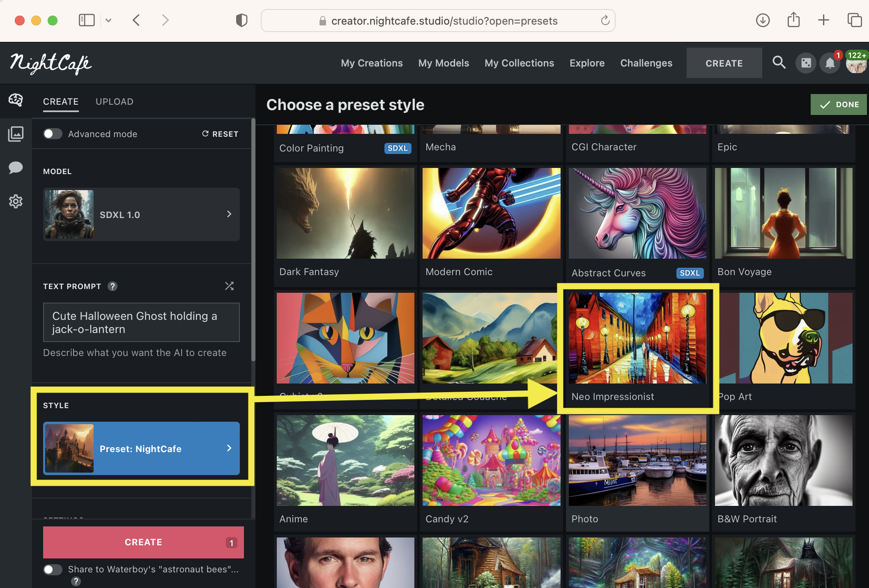Click the red CREATE button
The image size is (869, 588).
(143, 542)
